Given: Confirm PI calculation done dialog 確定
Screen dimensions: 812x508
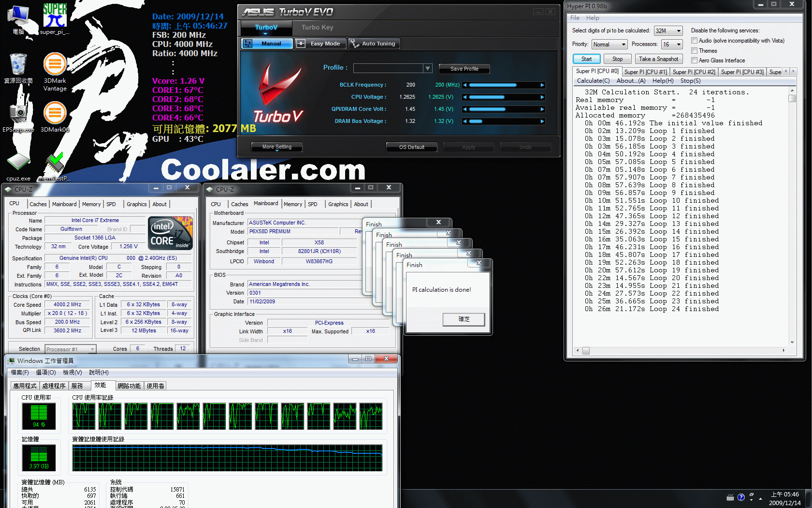Looking at the screenshot, I should [464, 319].
